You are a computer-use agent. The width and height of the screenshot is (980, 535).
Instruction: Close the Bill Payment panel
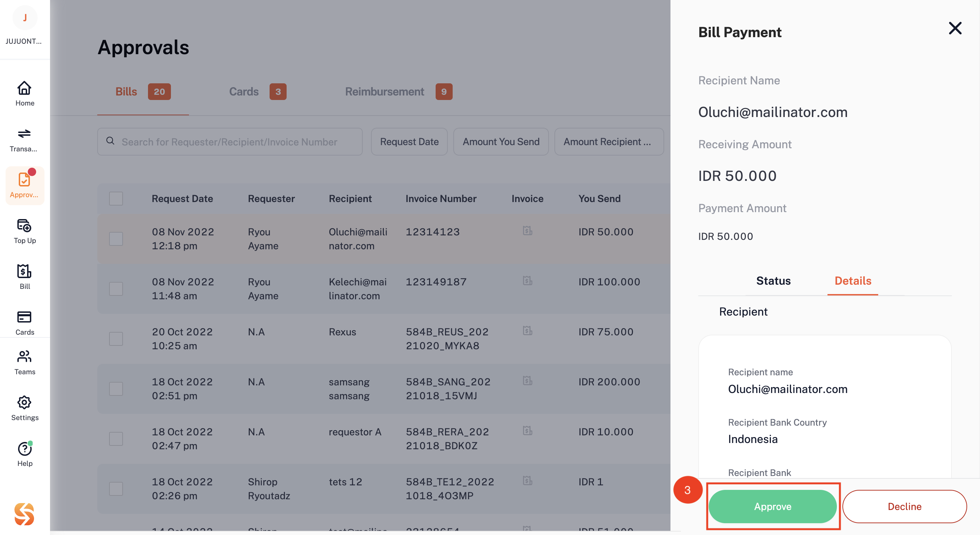[x=955, y=28]
